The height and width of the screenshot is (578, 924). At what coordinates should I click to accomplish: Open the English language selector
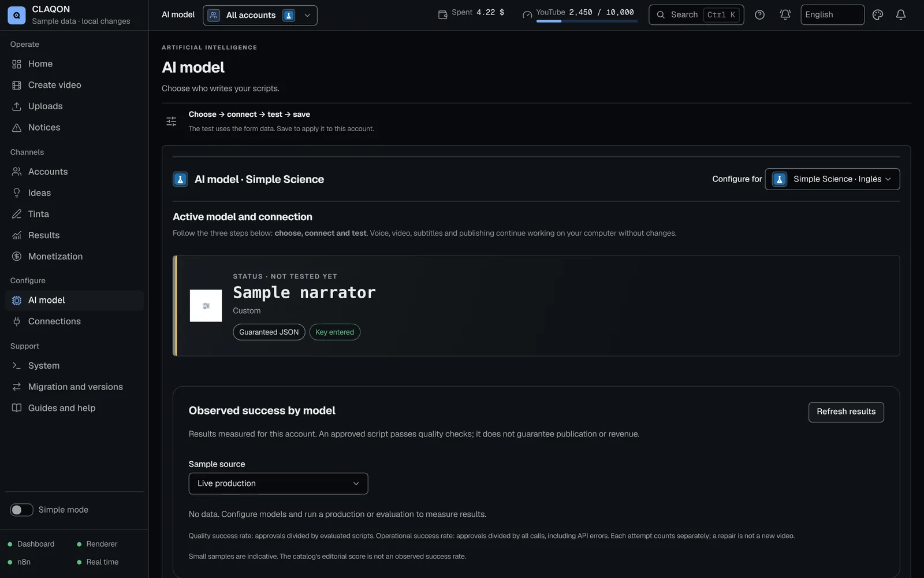click(x=832, y=15)
